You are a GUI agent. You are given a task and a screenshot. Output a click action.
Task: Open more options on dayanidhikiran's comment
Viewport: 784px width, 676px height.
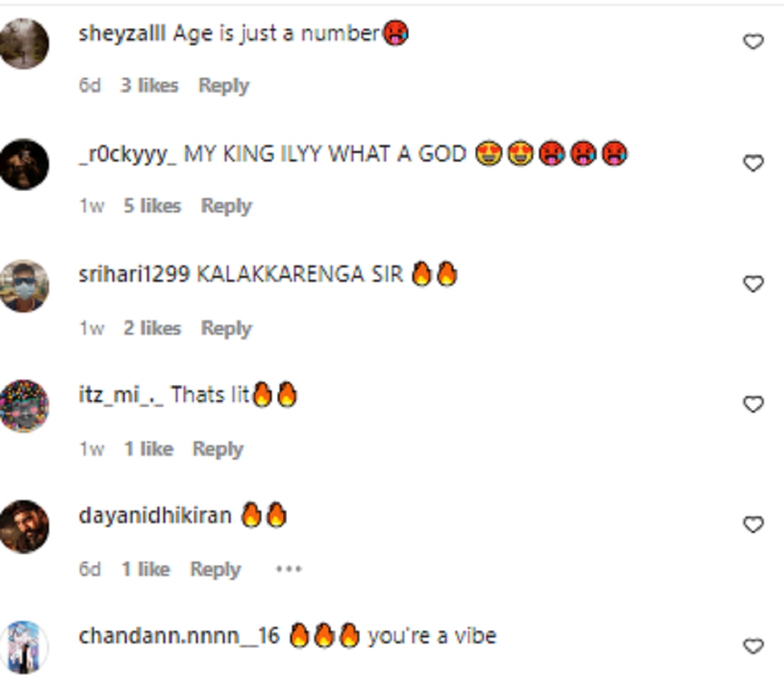pos(288,569)
